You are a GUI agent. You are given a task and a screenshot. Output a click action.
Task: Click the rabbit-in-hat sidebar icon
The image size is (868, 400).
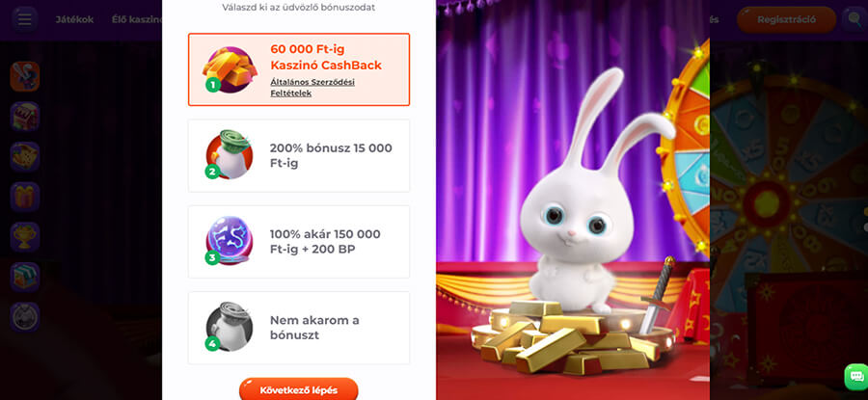coord(25,76)
